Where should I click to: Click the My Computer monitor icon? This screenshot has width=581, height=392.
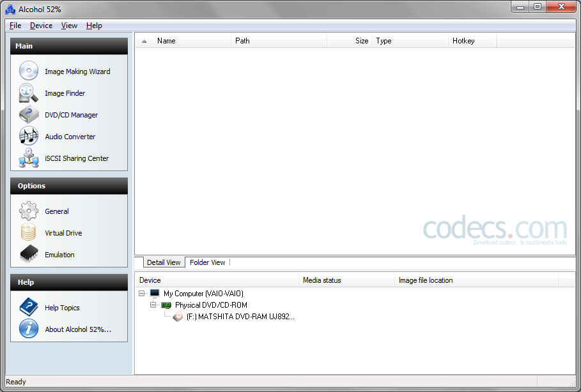click(155, 294)
